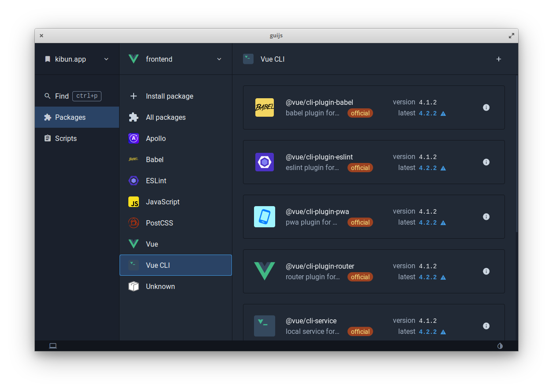Toggle dark mode in the status bar
The width and height of the screenshot is (553, 392).
pyautogui.click(x=500, y=346)
